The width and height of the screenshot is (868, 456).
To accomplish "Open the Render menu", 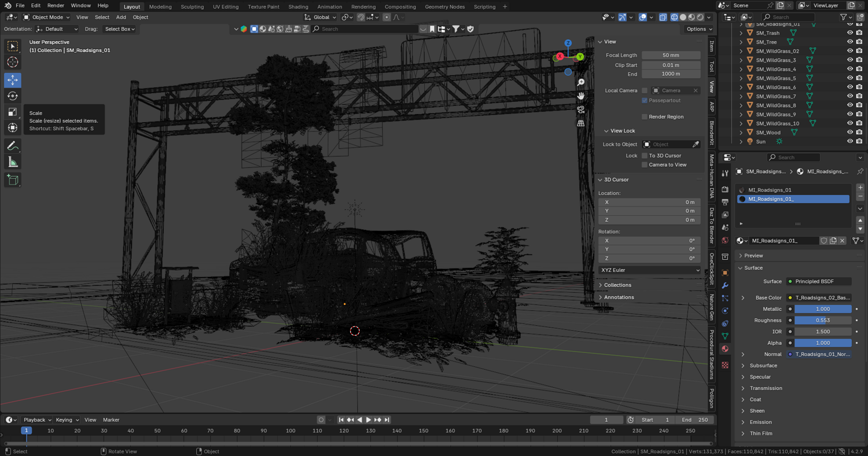I will [x=56, y=6].
